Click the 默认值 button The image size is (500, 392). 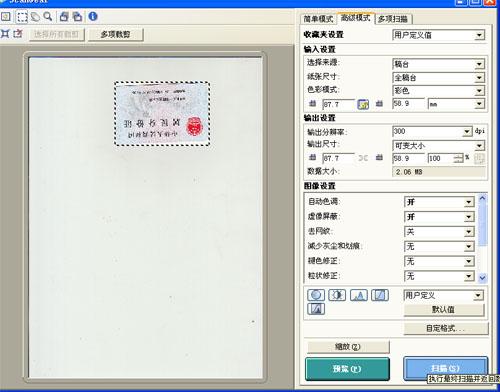pos(444,310)
